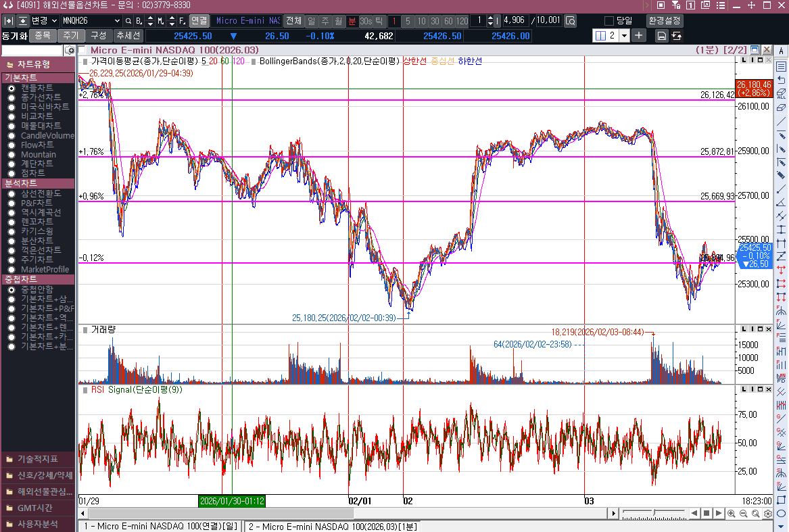Click the save chart layout icon
Viewport: 789px width, 532px height.
661,35
